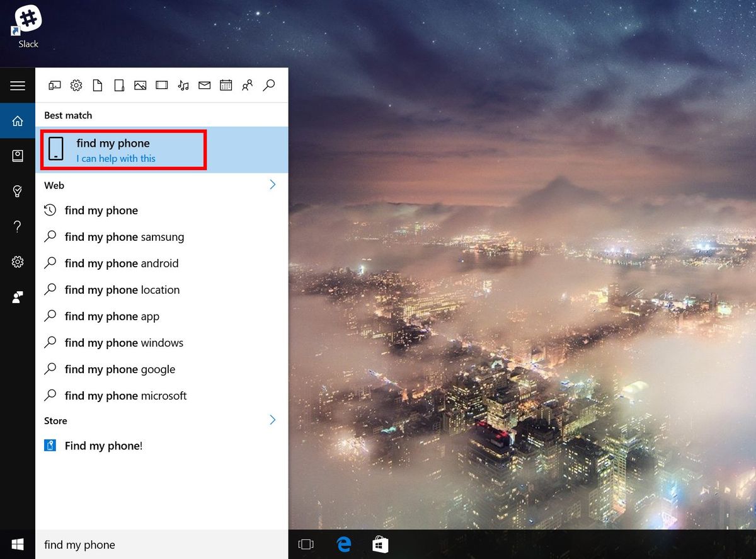Open the Settings filter in the search toolbar
Image resolution: width=756 pixels, height=559 pixels.
[76, 85]
